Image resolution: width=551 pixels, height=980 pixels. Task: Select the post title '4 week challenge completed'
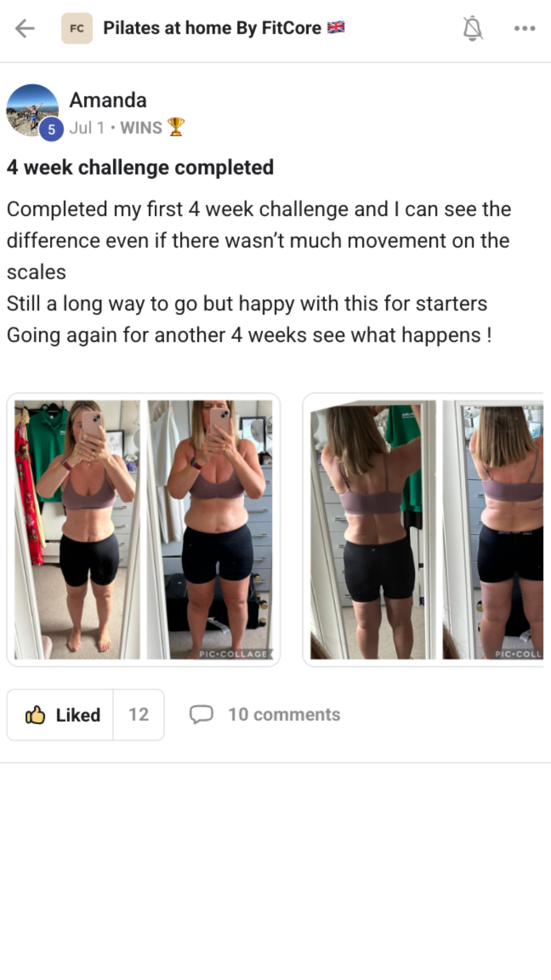(140, 167)
